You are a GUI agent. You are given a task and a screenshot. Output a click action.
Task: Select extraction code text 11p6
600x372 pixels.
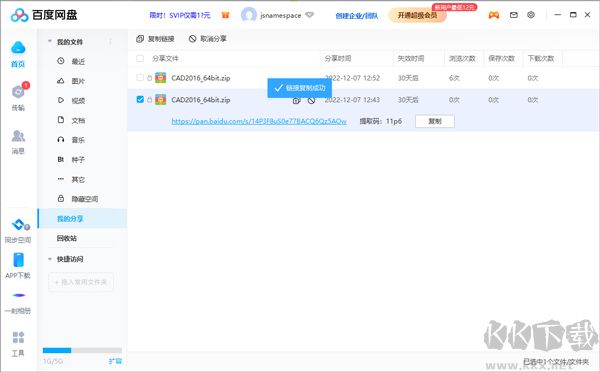pyautogui.click(x=394, y=121)
